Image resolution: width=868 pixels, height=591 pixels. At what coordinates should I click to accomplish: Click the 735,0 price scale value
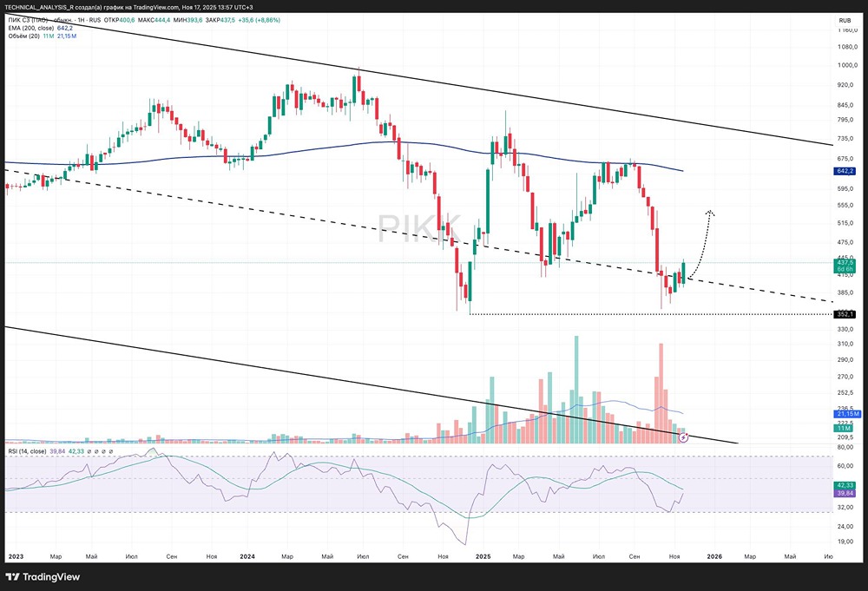[847, 138]
